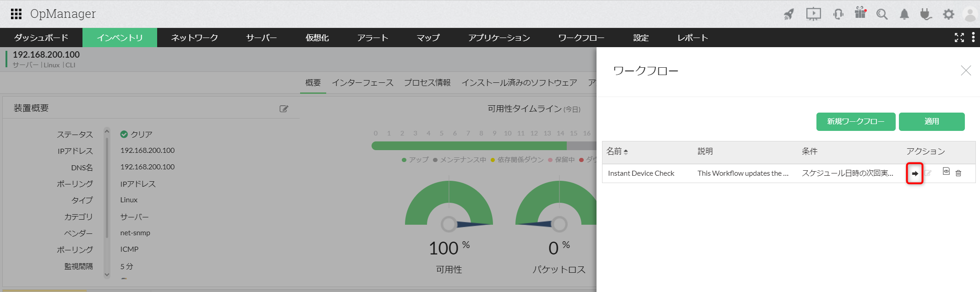Click the 適用 button
The height and width of the screenshot is (292, 980).
click(931, 122)
